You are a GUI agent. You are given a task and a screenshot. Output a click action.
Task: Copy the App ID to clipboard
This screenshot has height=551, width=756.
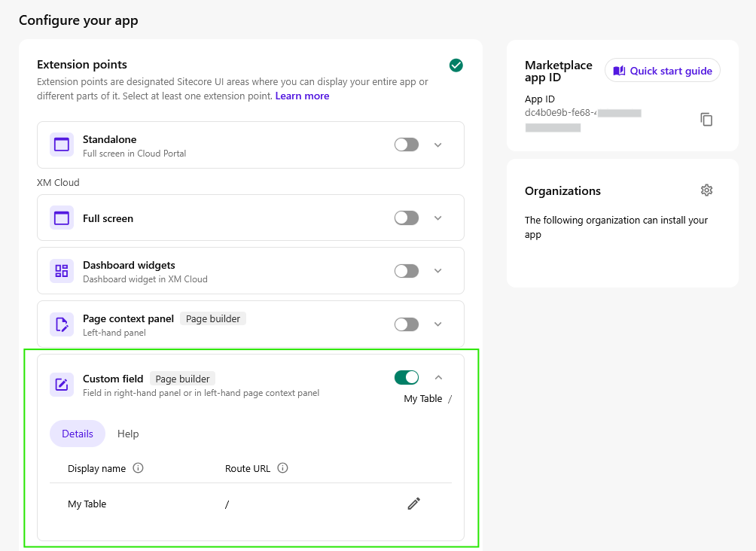(x=706, y=120)
